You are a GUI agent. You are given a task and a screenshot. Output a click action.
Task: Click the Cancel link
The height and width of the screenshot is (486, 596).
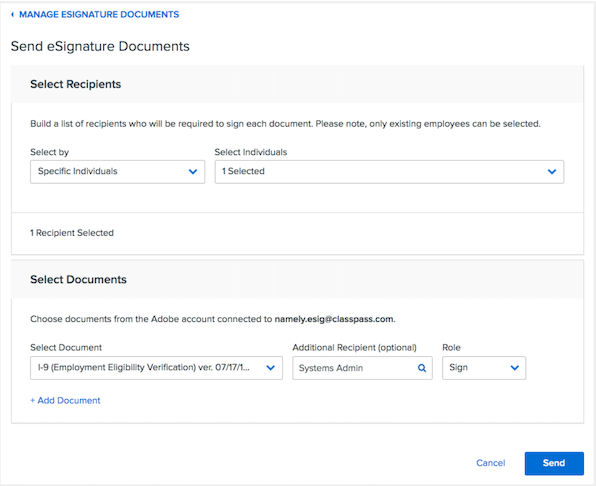(491, 463)
